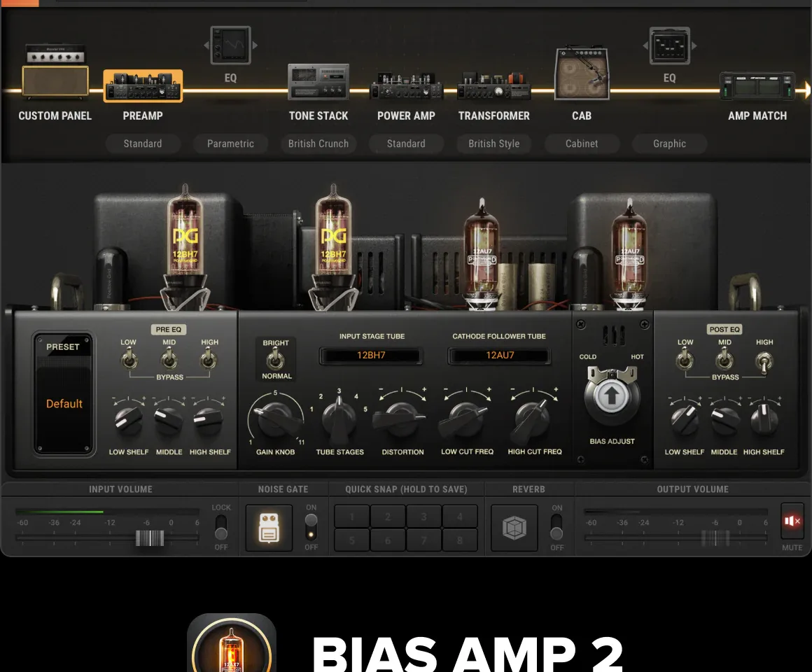Toggle the Pre EQ High bypass switch
Viewport: 812px width, 672px height.
click(x=209, y=358)
